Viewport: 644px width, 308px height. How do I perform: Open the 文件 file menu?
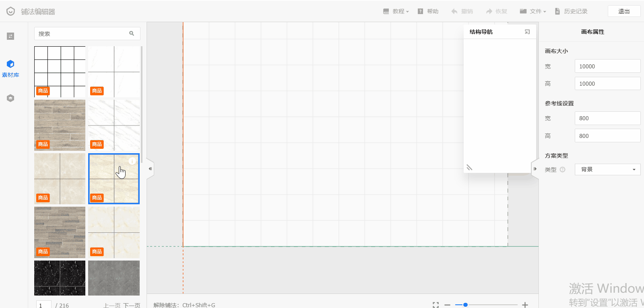tap(533, 11)
